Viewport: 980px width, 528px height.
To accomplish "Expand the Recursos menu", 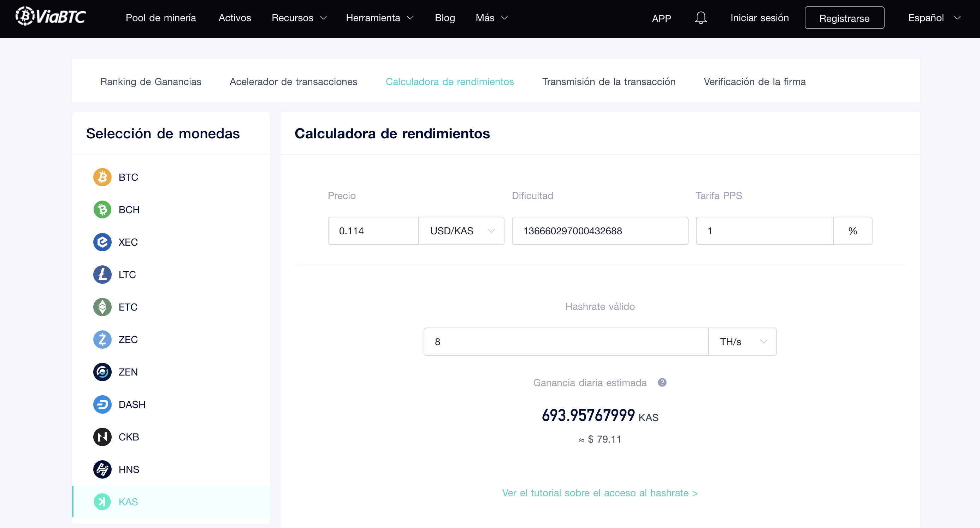I will tap(299, 18).
